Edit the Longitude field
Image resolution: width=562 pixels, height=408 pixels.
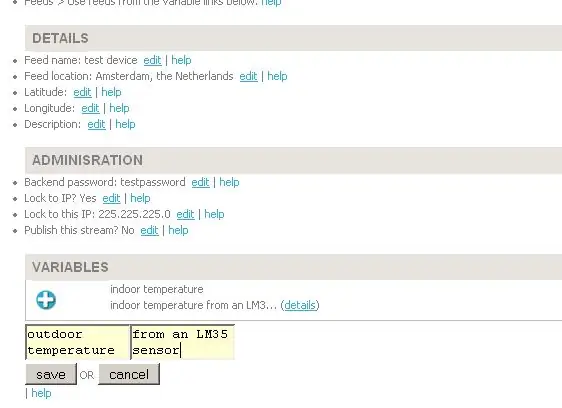coord(90,108)
